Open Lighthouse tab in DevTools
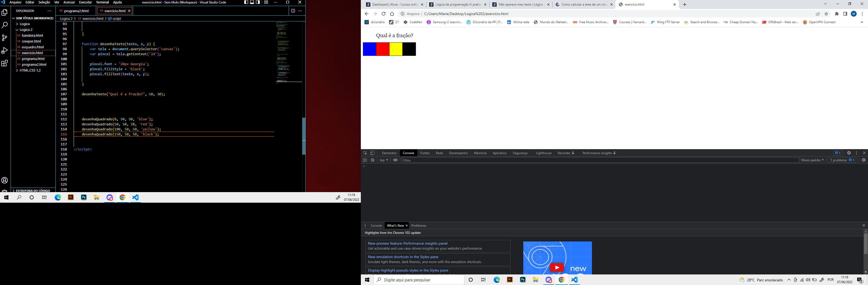This screenshot has height=285, width=868. coord(544,153)
